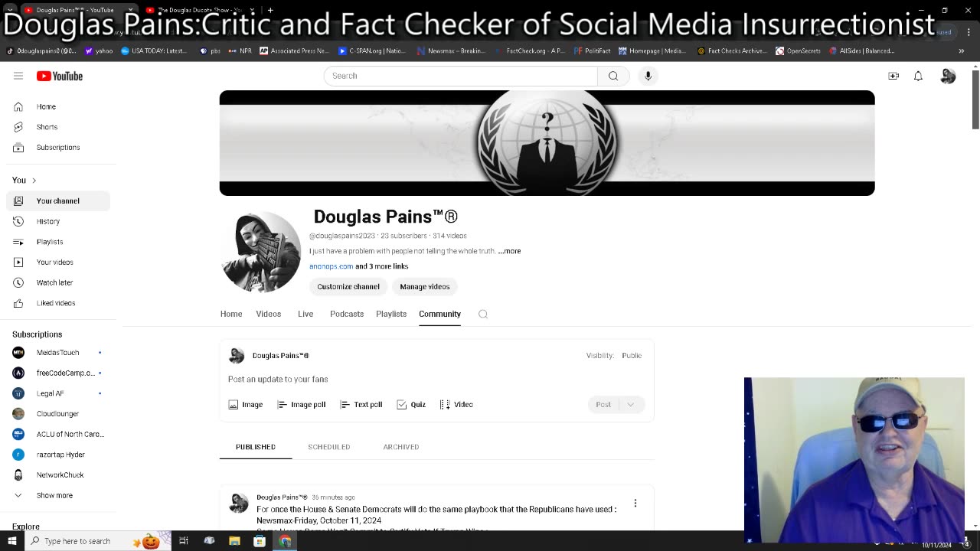This screenshot has height=551, width=980.
Task: Open Windows Start menu
Action: 11,541
